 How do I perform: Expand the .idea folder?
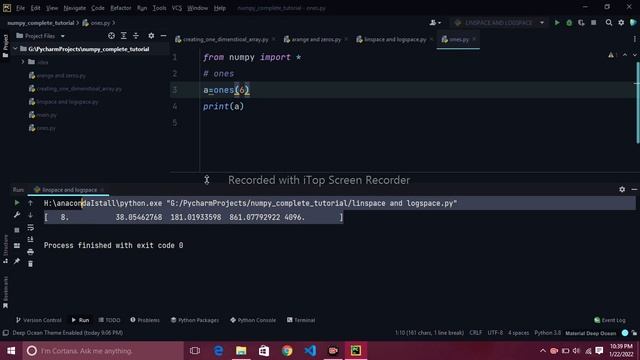(23, 62)
